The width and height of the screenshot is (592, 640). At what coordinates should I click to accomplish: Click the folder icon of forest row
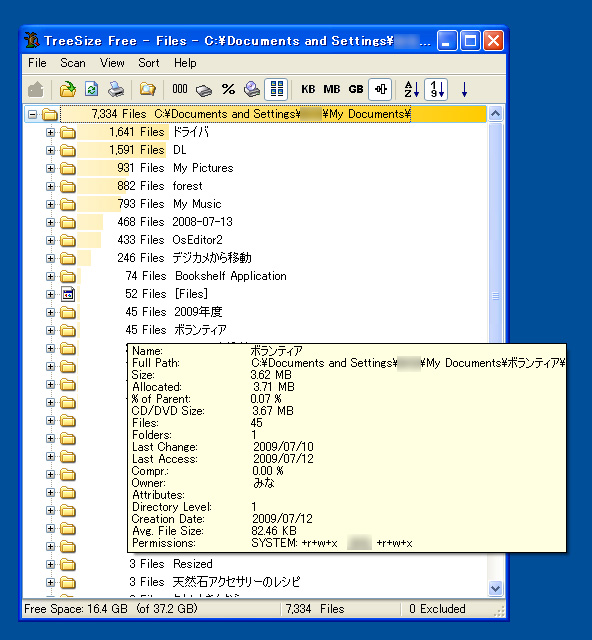coord(68,187)
